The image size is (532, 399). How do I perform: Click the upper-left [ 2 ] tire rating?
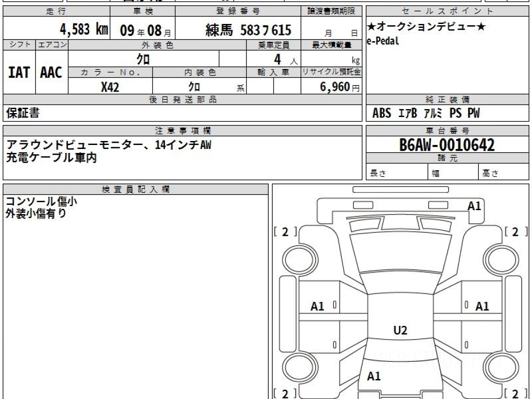[x=285, y=232]
